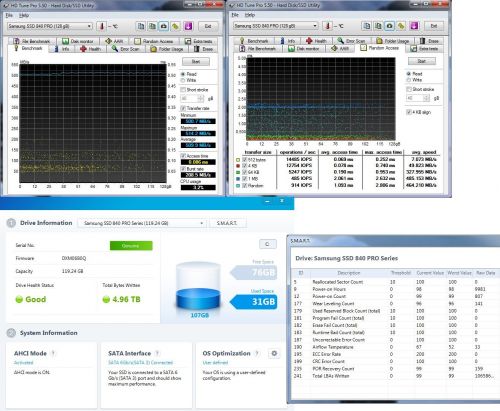This screenshot has height=411, width=500.
Task: Toggle Short stroke checkbox in left Benchmark window
Action: click(183, 90)
